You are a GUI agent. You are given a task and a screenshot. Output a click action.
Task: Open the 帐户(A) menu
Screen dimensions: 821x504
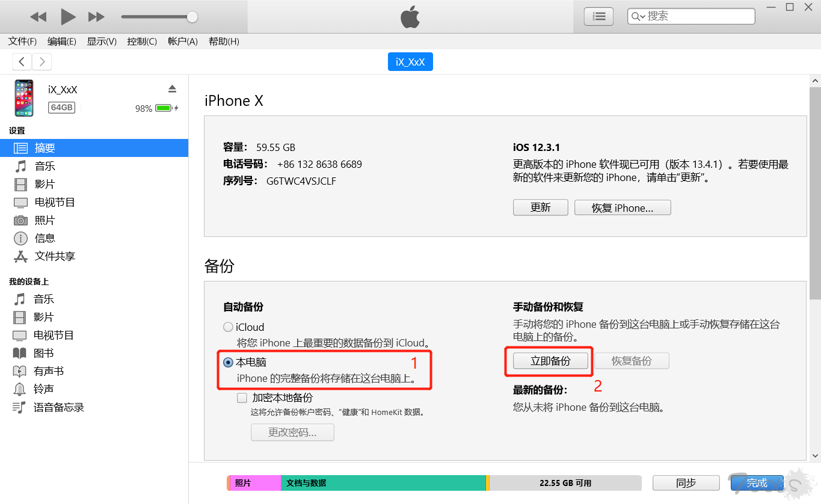[x=183, y=41]
